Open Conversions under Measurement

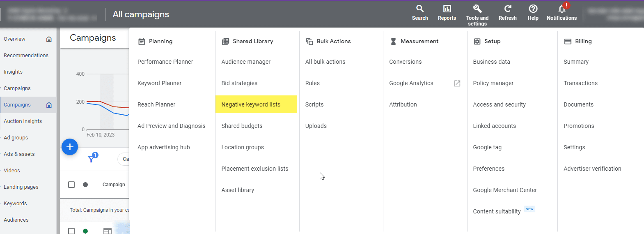405,62
